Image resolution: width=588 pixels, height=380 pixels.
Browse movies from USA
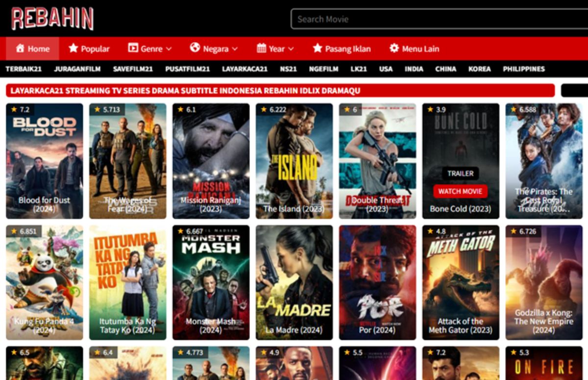[x=386, y=69]
